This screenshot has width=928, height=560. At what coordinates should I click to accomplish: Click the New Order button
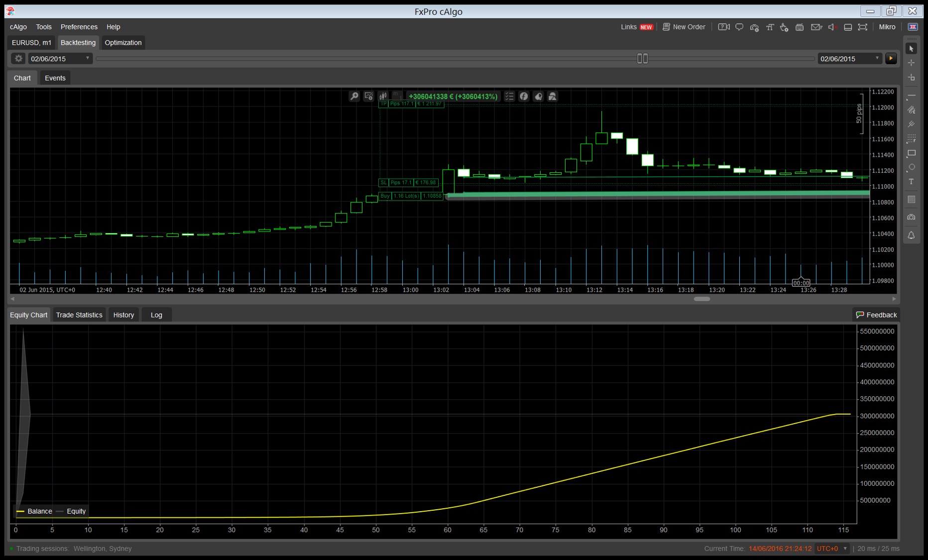pyautogui.click(x=684, y=27)
